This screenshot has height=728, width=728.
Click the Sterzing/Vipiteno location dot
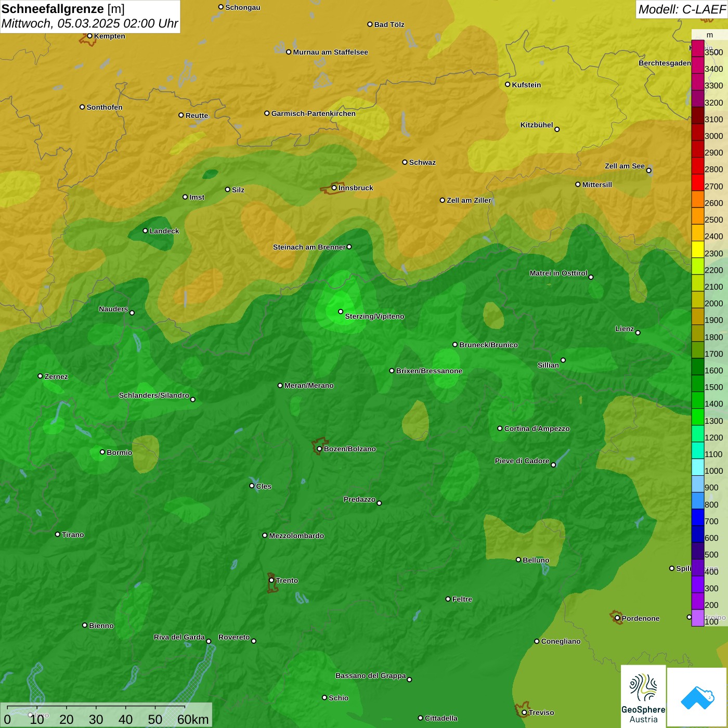pyautogui.click(x=341, y=311)
